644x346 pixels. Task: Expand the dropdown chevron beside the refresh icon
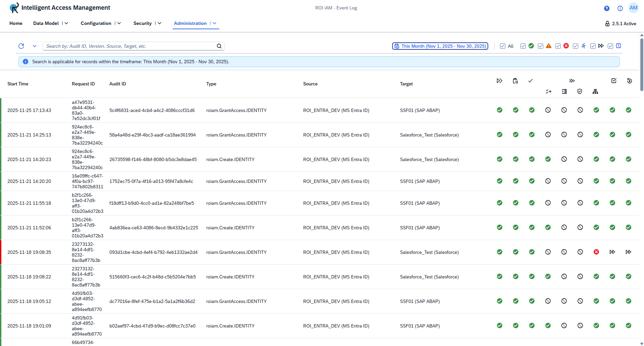pyautogui.click(x=35, y=46)
